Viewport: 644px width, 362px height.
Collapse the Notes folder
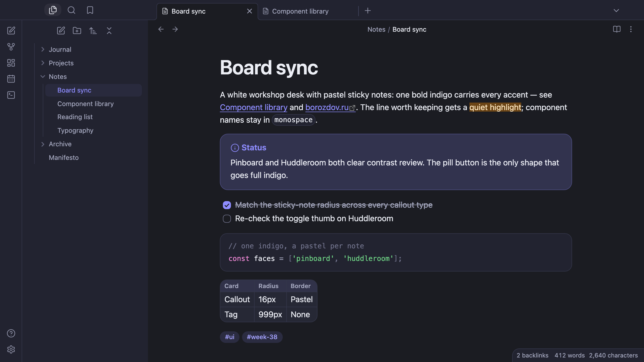click(x=43, y=77)
